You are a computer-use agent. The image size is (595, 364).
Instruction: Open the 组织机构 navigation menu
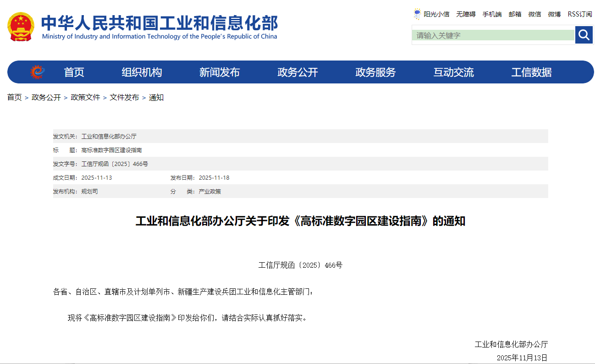[142, 72]
